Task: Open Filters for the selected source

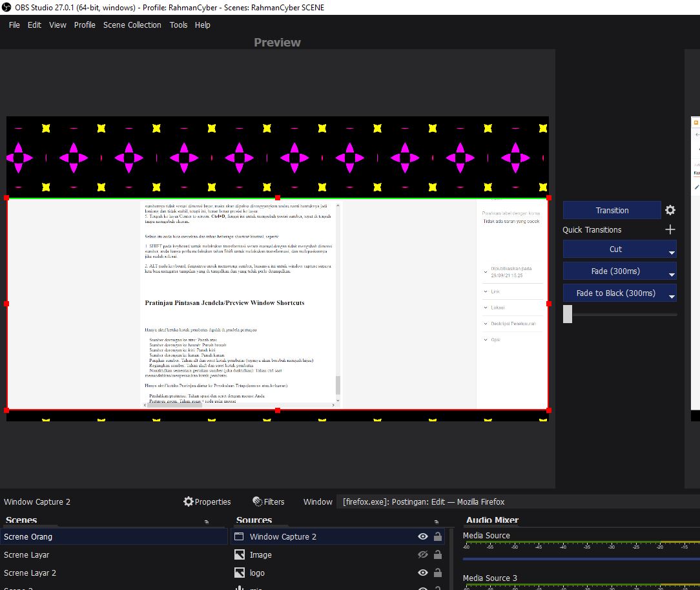Action: (x=269, y=501)
